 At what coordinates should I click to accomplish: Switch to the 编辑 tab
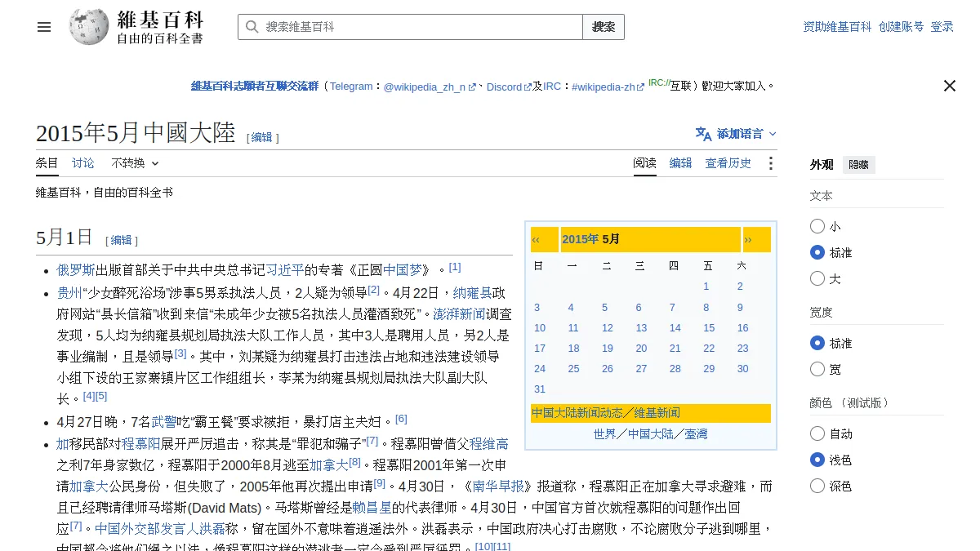(681, 163)
